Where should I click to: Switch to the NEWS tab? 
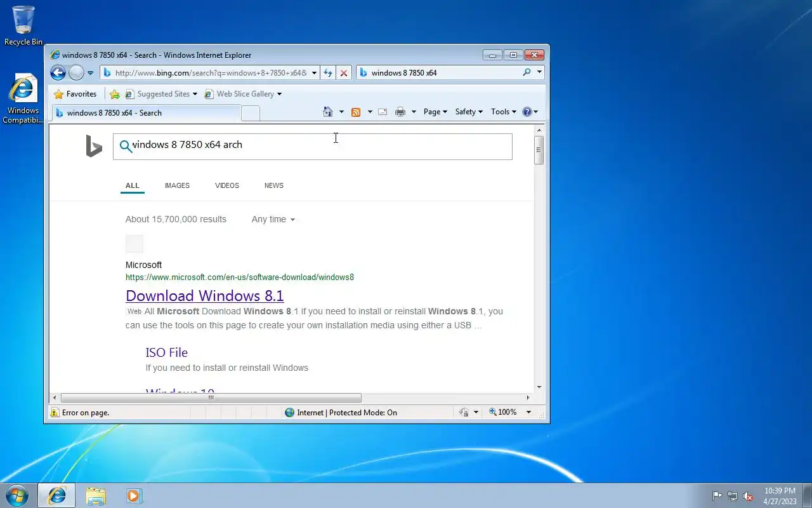click(274, 185)
